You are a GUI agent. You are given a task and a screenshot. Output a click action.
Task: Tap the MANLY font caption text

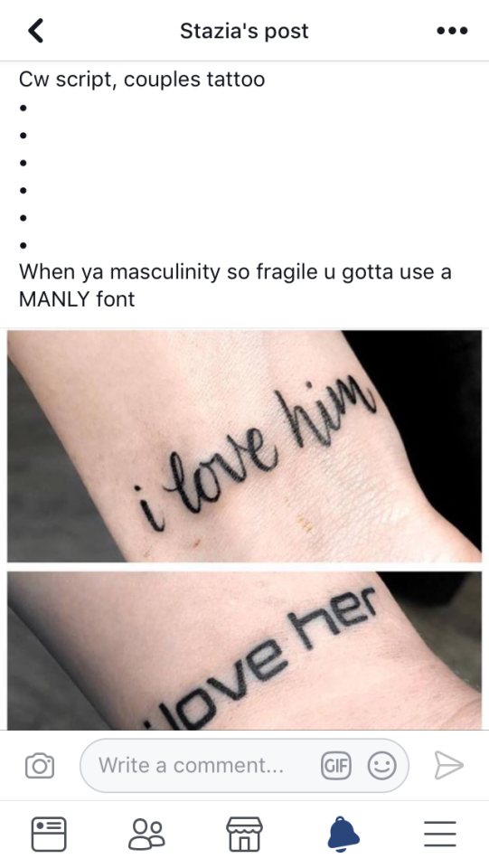coord(77,299)
